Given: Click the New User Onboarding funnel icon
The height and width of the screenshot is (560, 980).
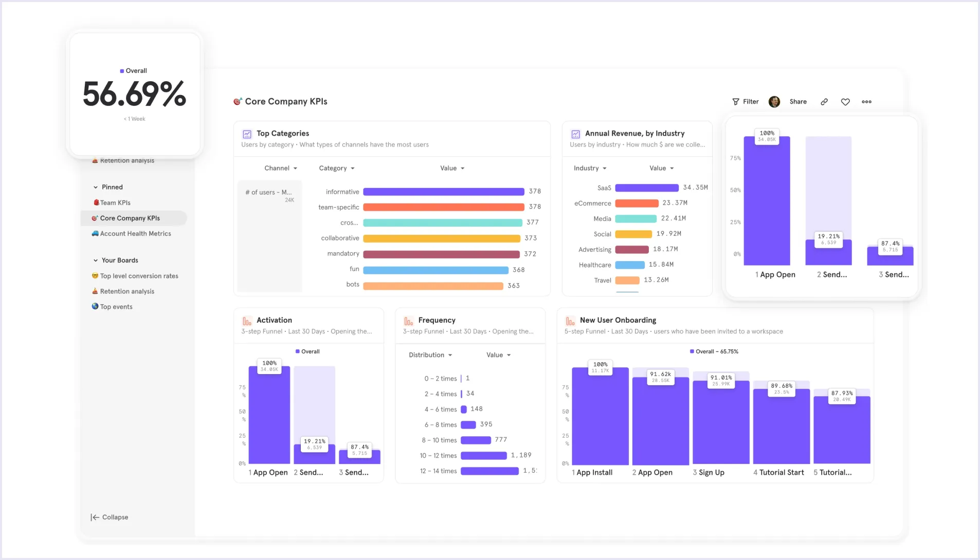Looking at the screenshot, I should pyautogui.click(x=570, y=321).
